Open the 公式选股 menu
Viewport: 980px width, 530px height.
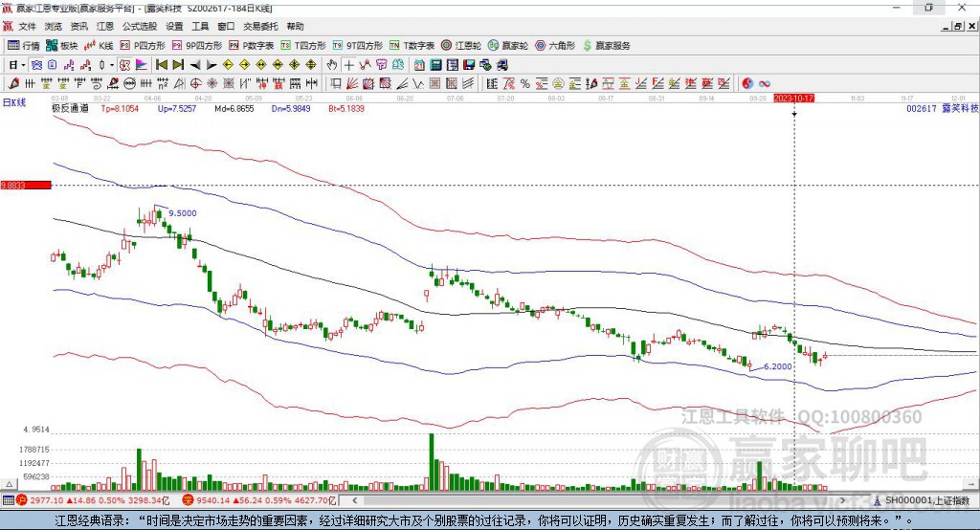point(140,26)
